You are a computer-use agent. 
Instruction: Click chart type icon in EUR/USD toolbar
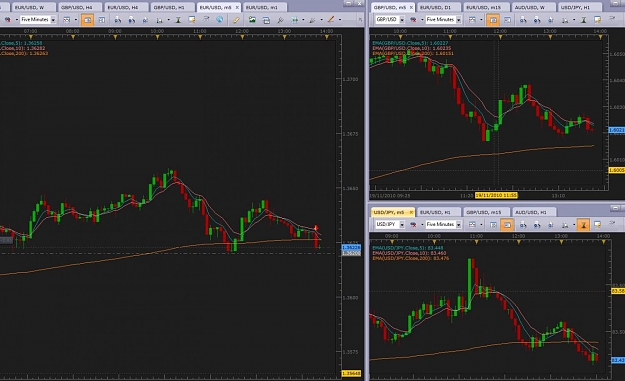[x=67, y=20]
